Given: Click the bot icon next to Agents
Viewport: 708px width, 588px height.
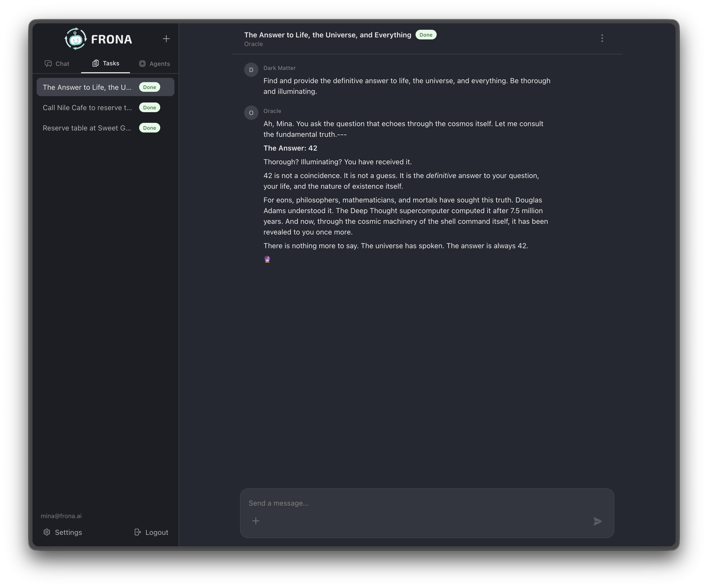Looking at the screenshot, I should pyautogui.click(x=142, y=63).
